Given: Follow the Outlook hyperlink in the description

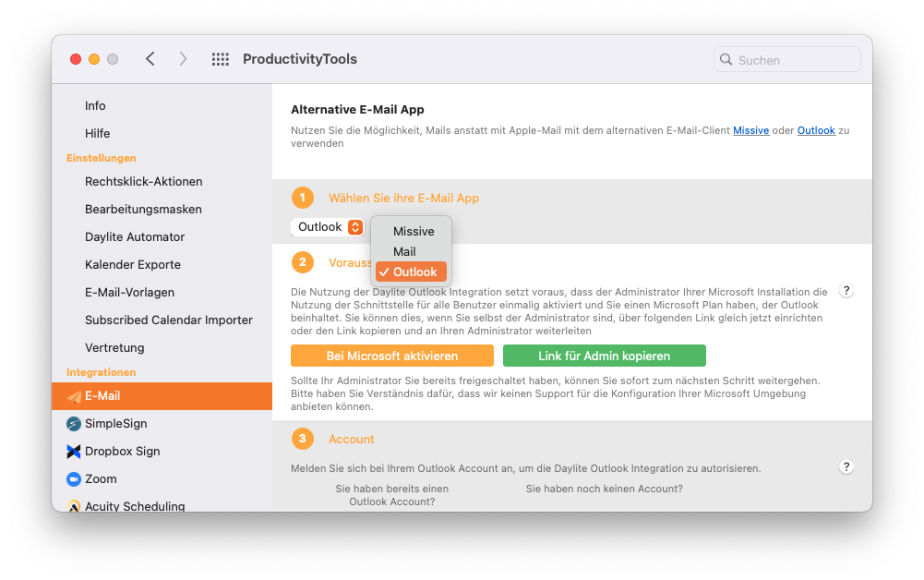Looking at the screenshot, I should 816,130.
